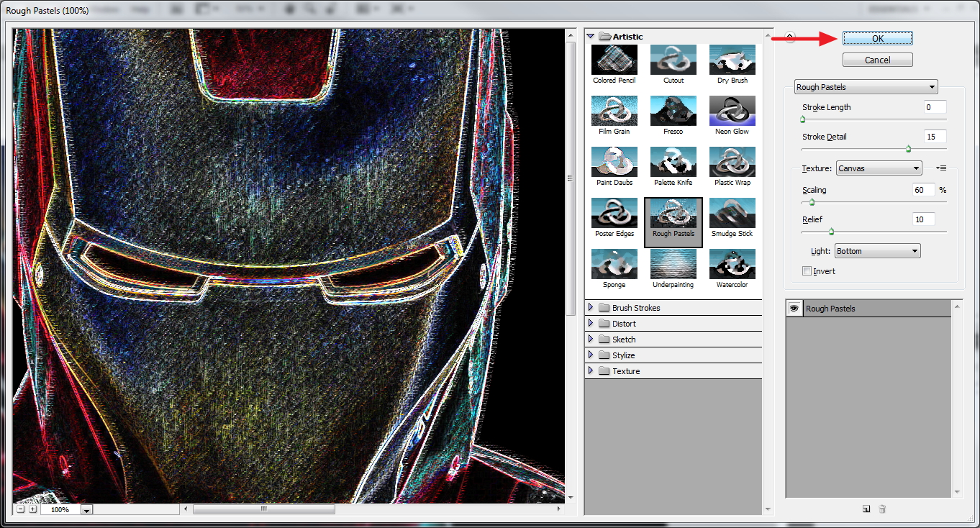Zoom in the preview with the plus button
The height and width of the screenshot is (528, 980).
coord(32,509)
